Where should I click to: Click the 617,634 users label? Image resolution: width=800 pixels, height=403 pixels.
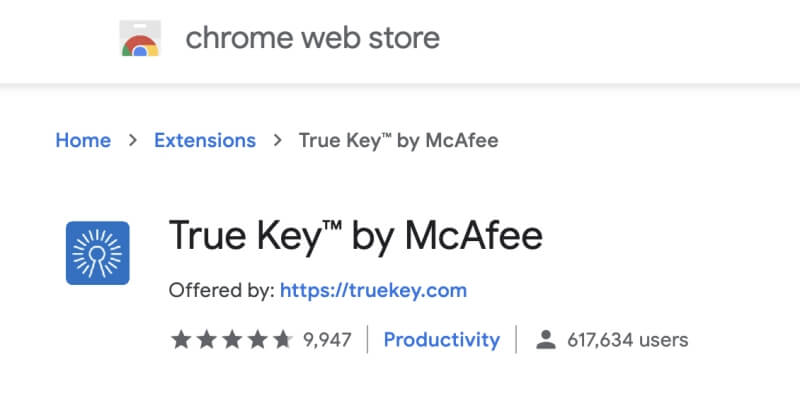click(x=628, y=340)
